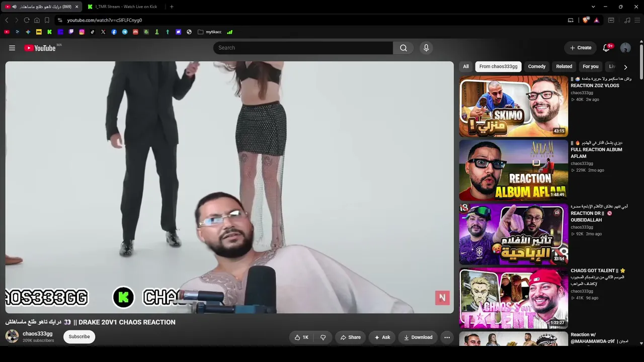Image resolution: width=644 pixels, height=362 pixels.
Task: Open the TikTok bookmark icon
Action: tap(93, 32)
